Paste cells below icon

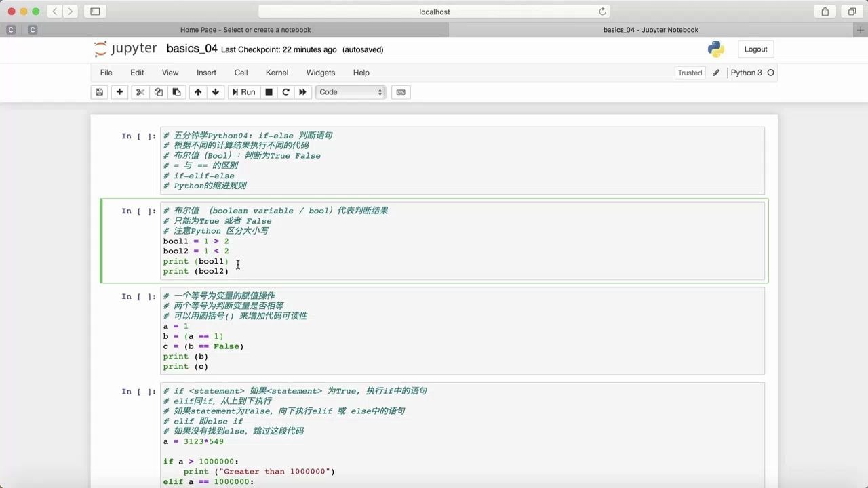[176, 92]
